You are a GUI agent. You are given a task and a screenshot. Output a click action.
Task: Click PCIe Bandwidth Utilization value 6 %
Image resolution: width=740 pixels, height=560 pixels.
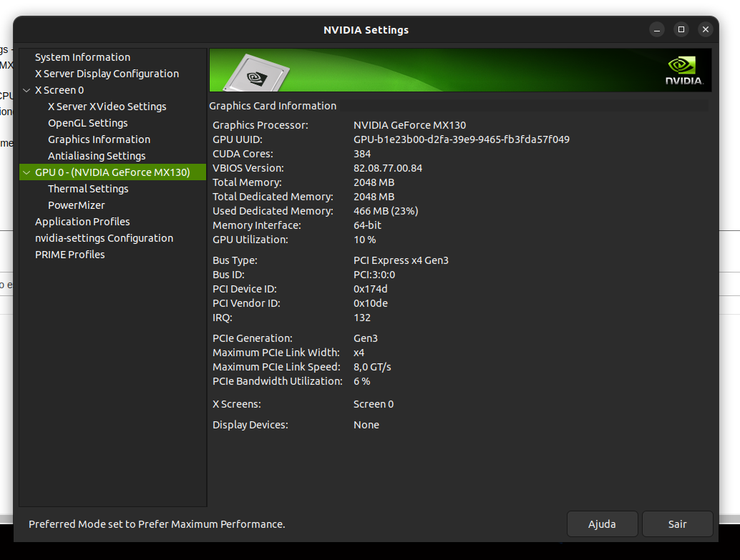pyautogui.click(x=362, y=381)
